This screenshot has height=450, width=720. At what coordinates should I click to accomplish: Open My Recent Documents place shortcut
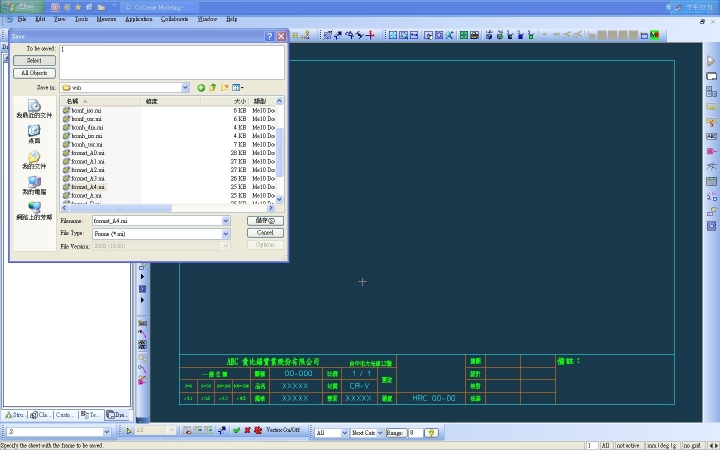[34, 109]
